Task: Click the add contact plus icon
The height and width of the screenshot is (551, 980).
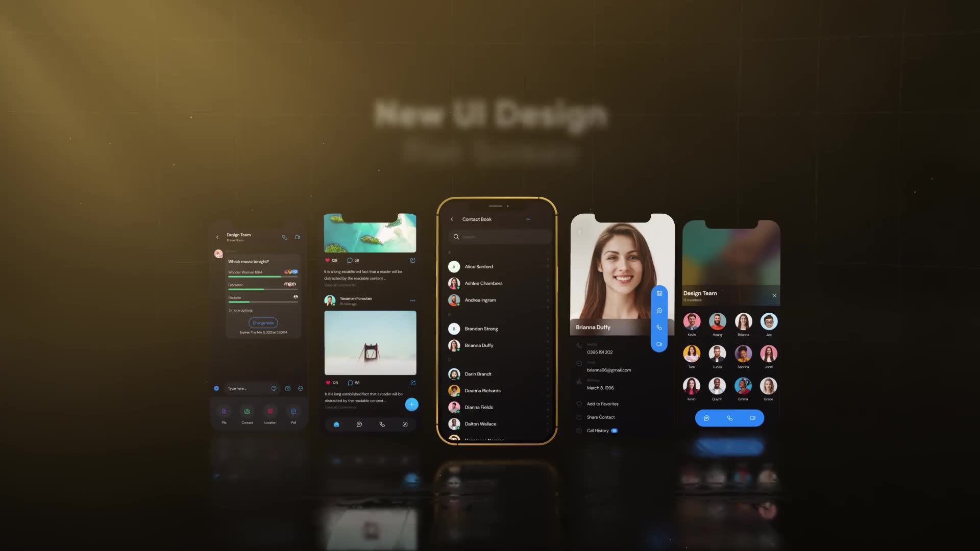Action: click(528, 219)
